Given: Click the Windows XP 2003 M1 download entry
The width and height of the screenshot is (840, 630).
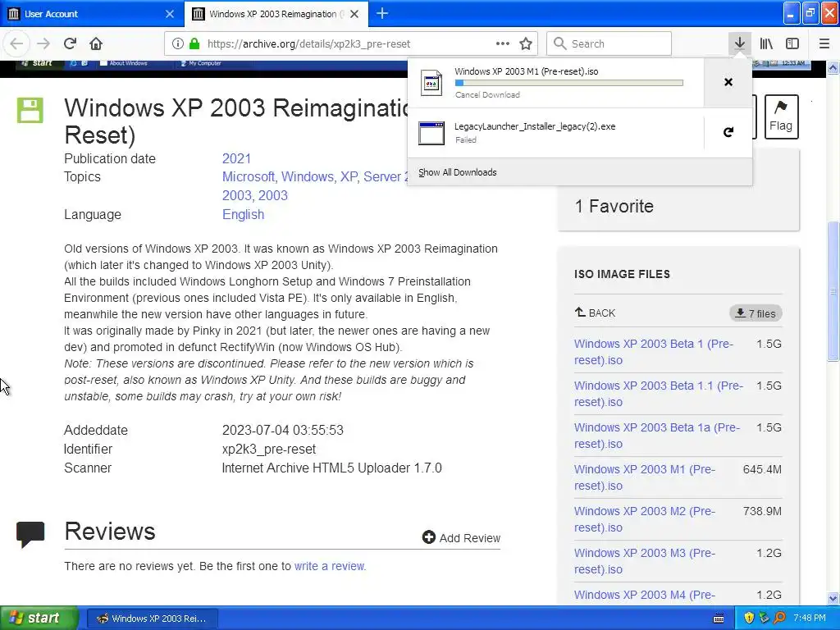Looking at the screenshot, I should tap(555, 83).
